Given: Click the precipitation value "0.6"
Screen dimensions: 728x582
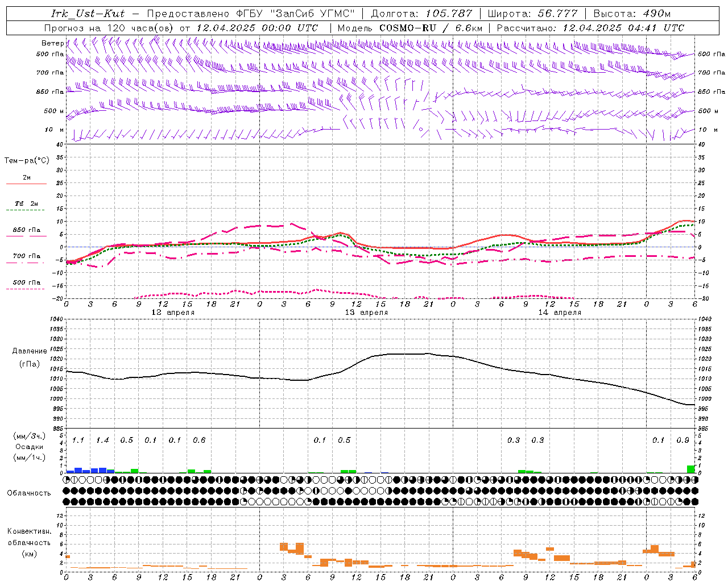Looking at the screenshot, I should click(199, 440).
